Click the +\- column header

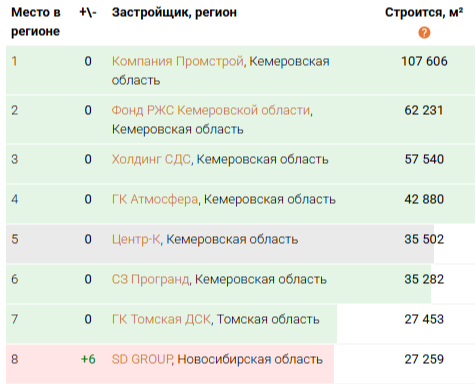(88, 13)
